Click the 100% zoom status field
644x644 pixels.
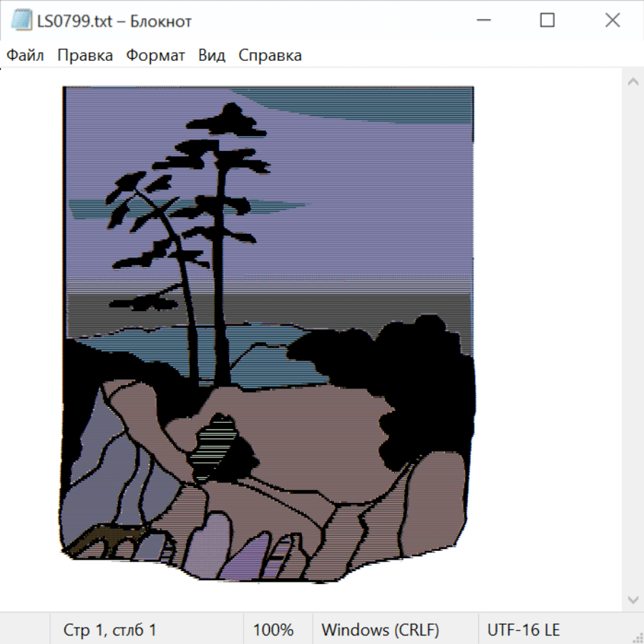point(273,630)
